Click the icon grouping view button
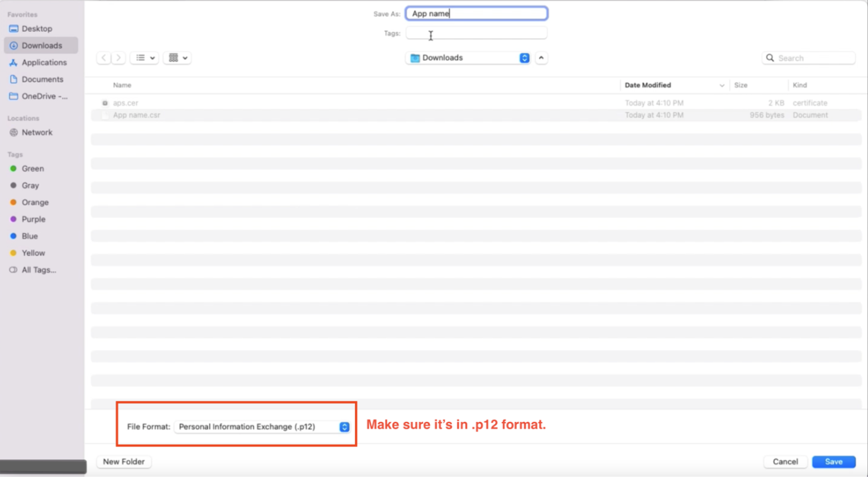Viewport: 868px width, 477px height. point(174,57)
